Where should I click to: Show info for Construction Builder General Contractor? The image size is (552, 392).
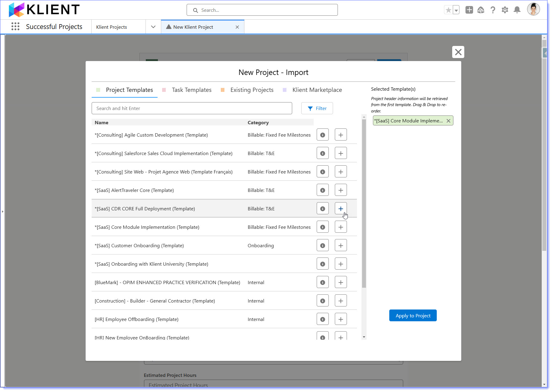click(x=322, y=301)
